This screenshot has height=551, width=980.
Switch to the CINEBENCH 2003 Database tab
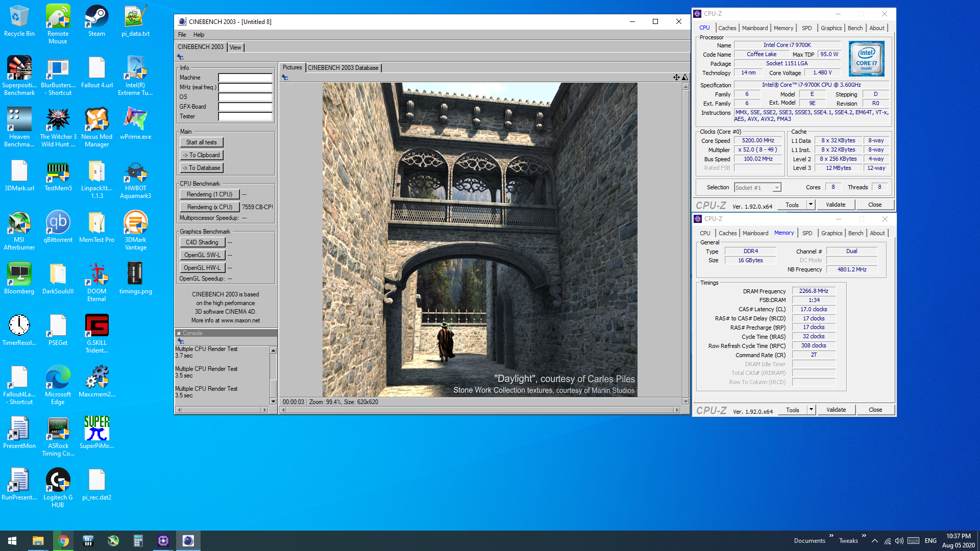pyautogui.click(x=343, y=68)
